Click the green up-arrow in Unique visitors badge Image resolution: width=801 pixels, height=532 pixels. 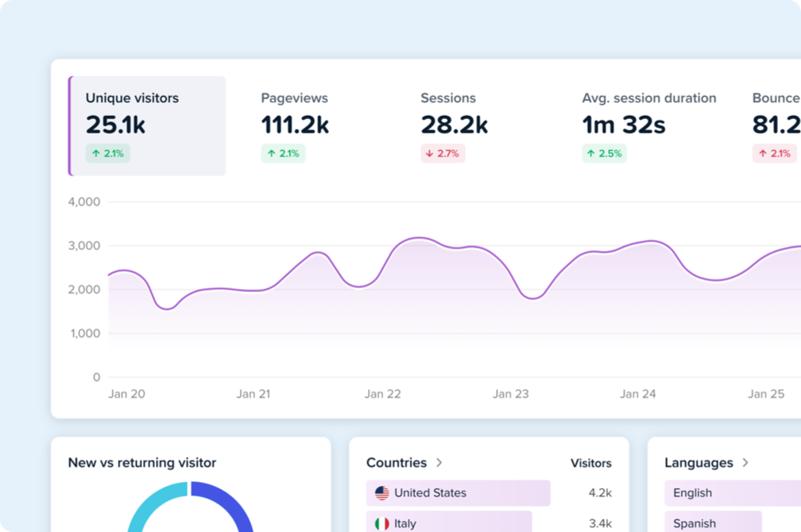[97, 153]
